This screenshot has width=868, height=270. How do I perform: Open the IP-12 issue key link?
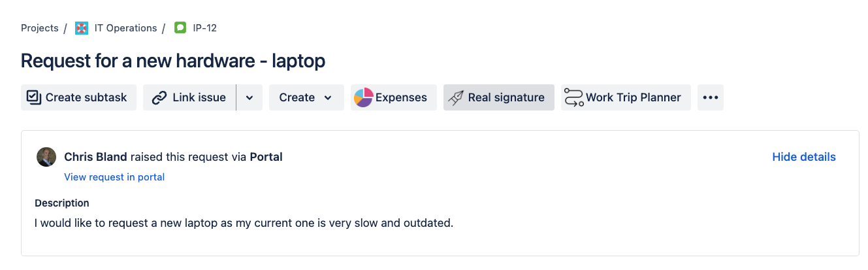204,28
